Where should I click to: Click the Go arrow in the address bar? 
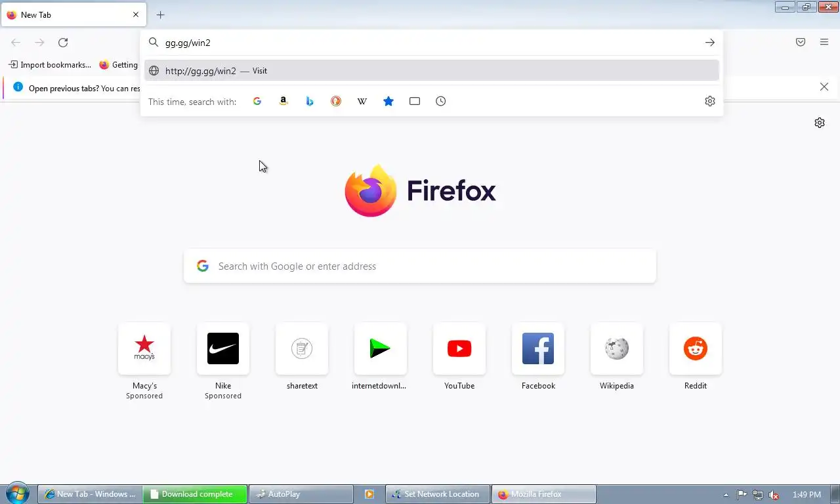pyautogui.click(x=710, y=43)
